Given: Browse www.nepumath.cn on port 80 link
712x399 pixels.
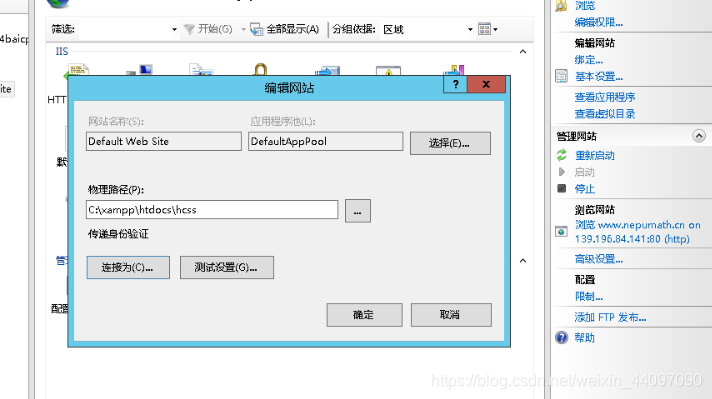Looking at the screenshot, I should (x=638, y=232).
